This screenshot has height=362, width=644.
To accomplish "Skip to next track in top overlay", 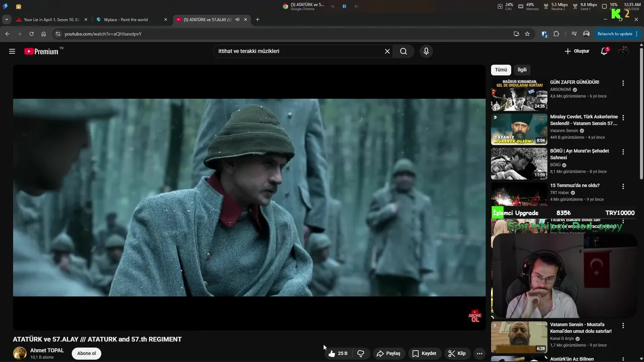I will pos(356,6).
